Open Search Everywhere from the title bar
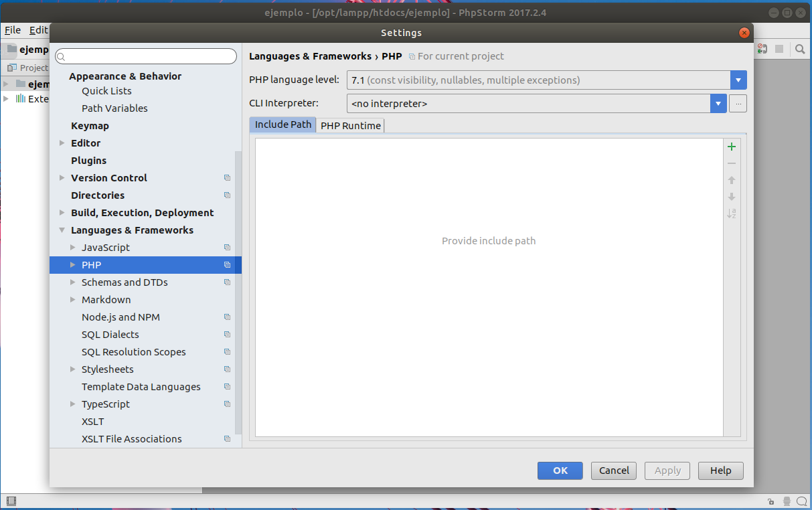Image resolution: width=812 pixels, height=510 pixels. pyautogui.click(x=801, y=49)
